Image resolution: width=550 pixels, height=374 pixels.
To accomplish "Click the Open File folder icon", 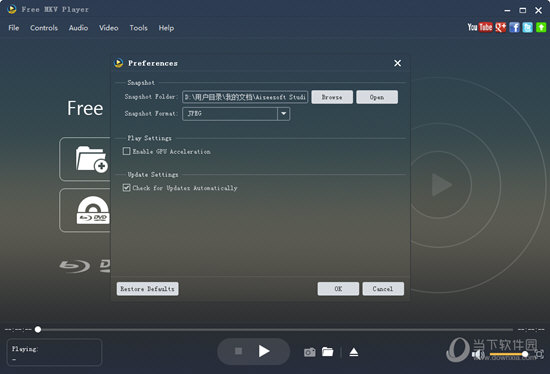I will pos(92,159).
